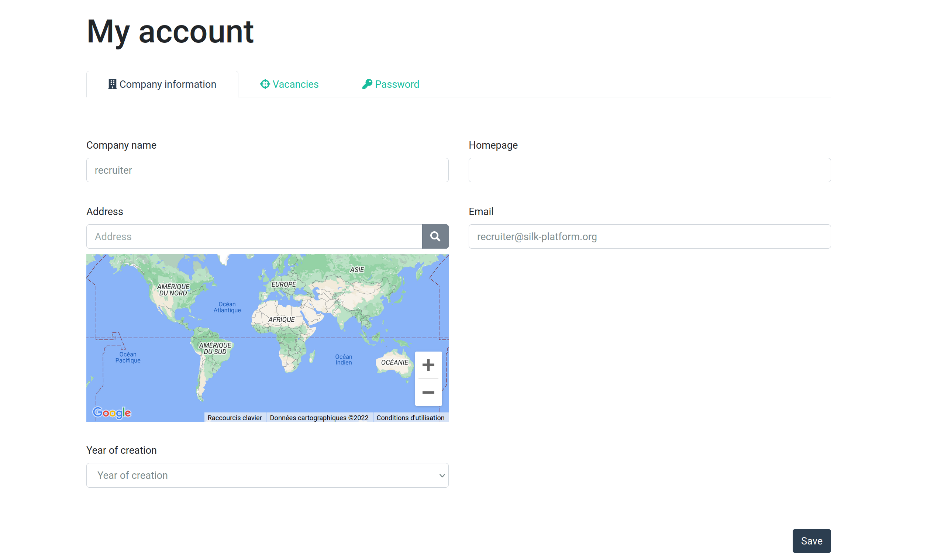
Task: Click the Address text input
Action: 254,236
